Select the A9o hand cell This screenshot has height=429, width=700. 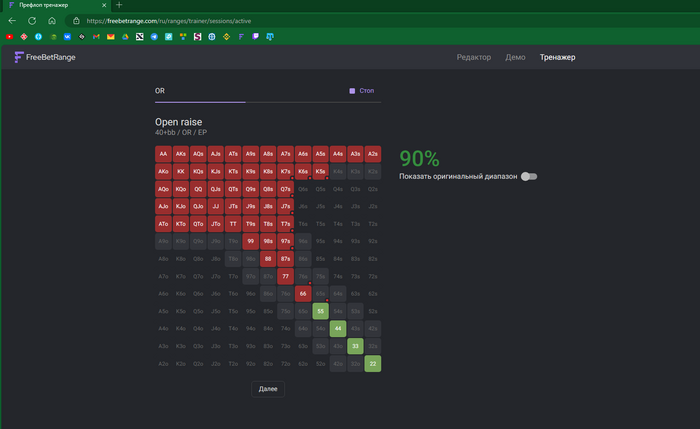tap(163, 241)
